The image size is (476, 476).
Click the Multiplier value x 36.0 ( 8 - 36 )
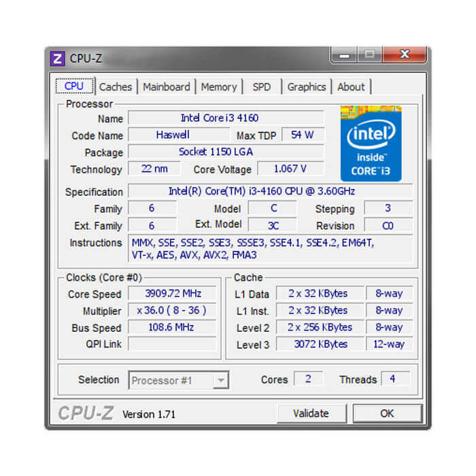172,311
